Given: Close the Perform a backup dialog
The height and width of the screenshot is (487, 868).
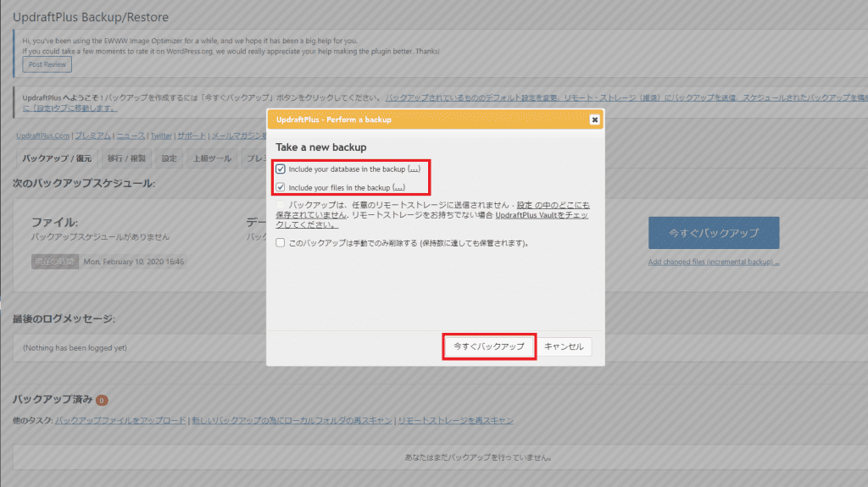Looking at the screenshot, I should (594, 119).
